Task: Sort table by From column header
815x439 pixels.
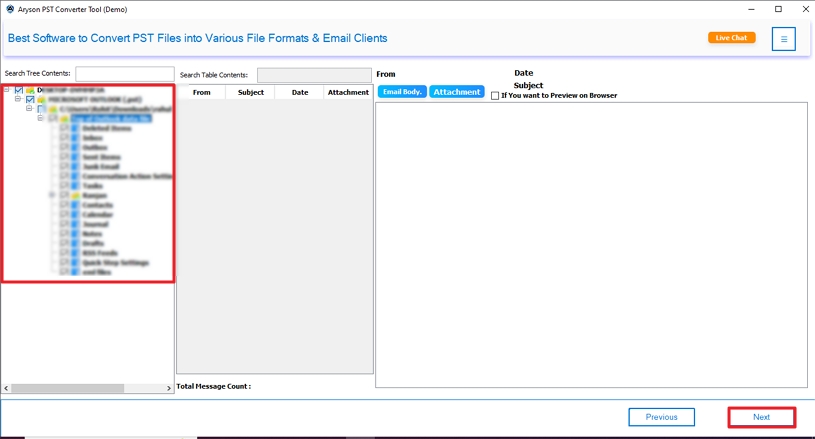Action: [x=202, y=92]
